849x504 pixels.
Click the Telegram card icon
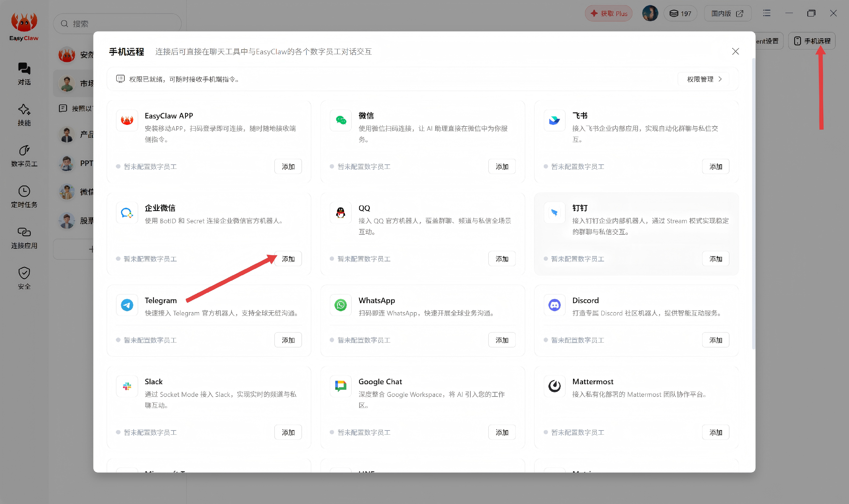click(127, 305)
